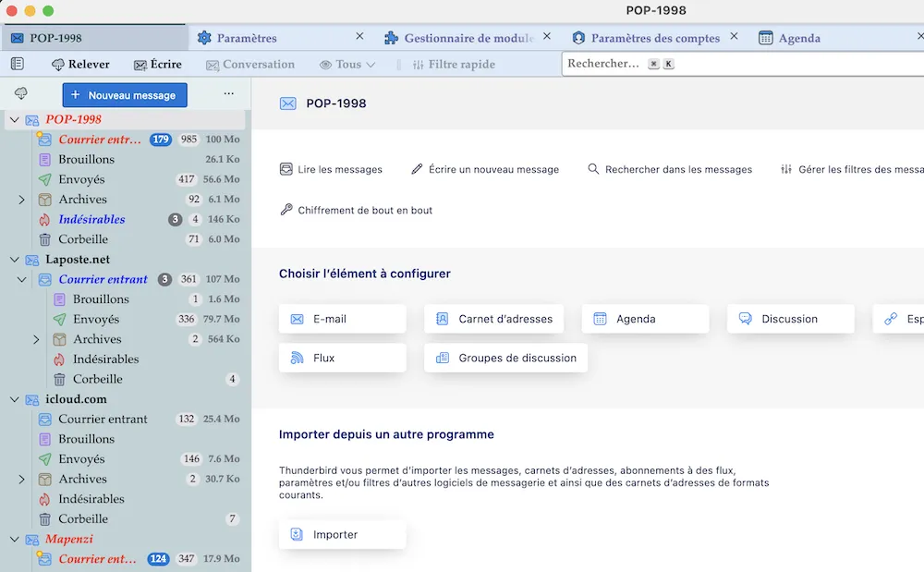This screenshot has width=924, height=572.
Task: Click the 179 unread badge on POP-1998 inbox
Action: [x=160, y=140]
